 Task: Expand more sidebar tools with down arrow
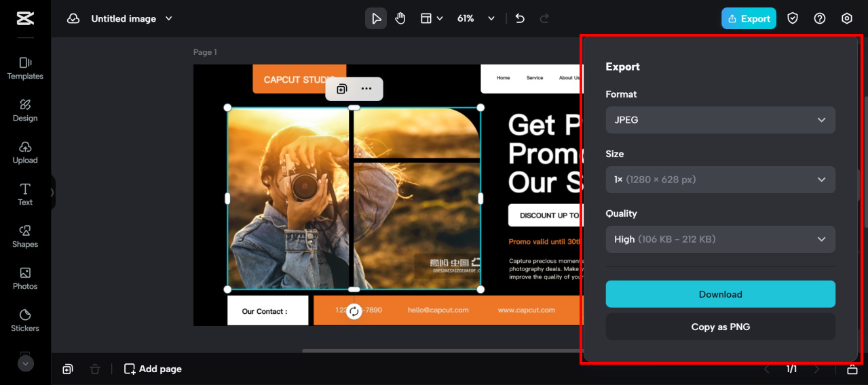tap(25, 363)
